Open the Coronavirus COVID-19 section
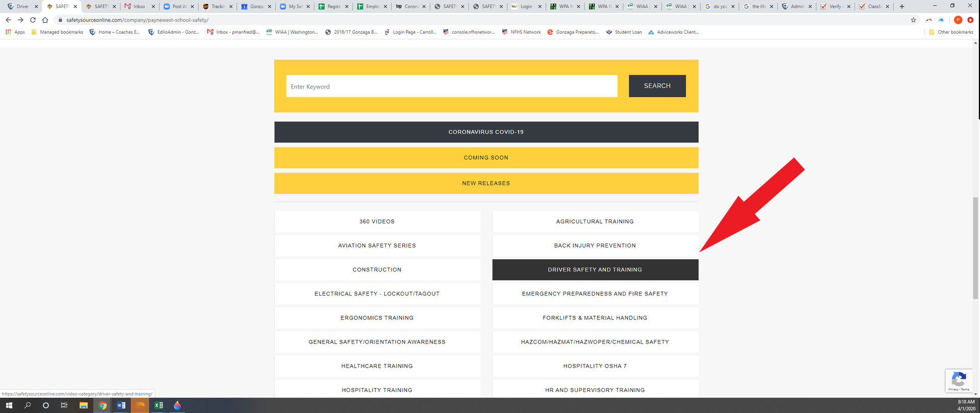The image size is (980, 413). click(x=486, y=132)
